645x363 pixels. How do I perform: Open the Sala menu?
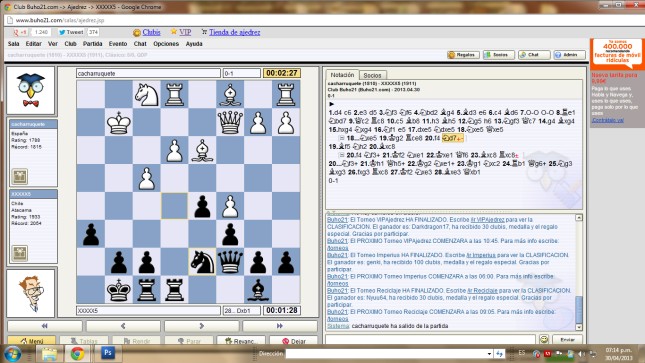14,44
